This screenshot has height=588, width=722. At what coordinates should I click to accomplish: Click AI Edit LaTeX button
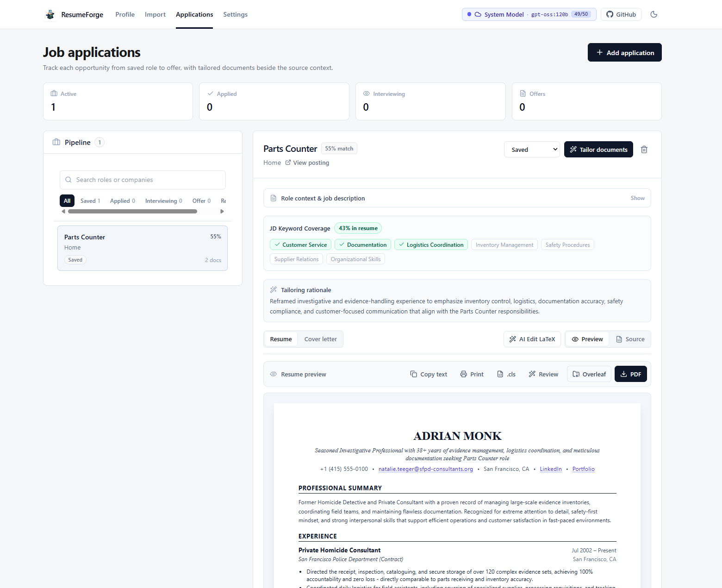click(532, 339)
